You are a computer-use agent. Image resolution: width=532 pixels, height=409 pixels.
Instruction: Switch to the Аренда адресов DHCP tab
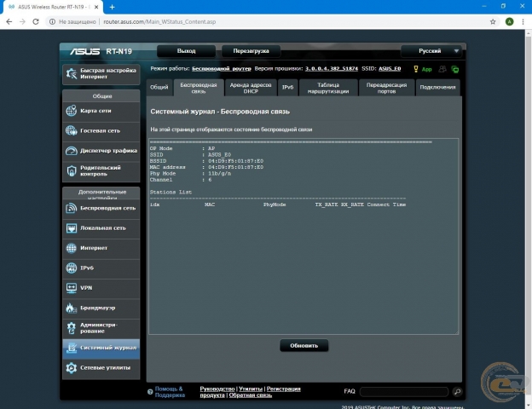pos(251,88)
